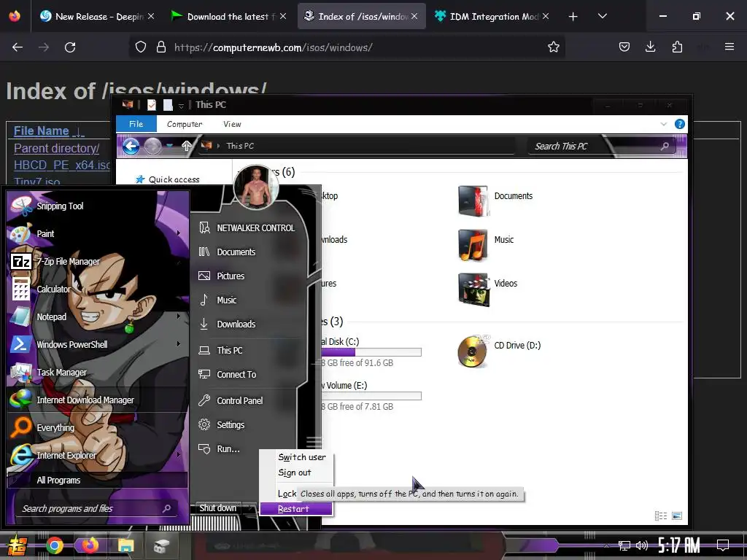Click the Search programs and files box

coord(97,508)
